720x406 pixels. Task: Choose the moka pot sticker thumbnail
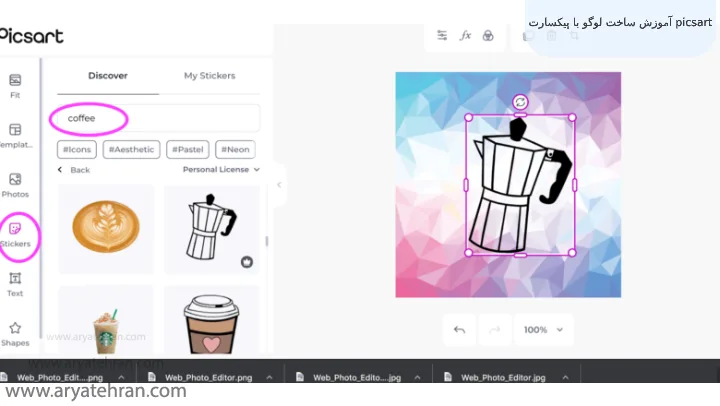click(212, 228)
